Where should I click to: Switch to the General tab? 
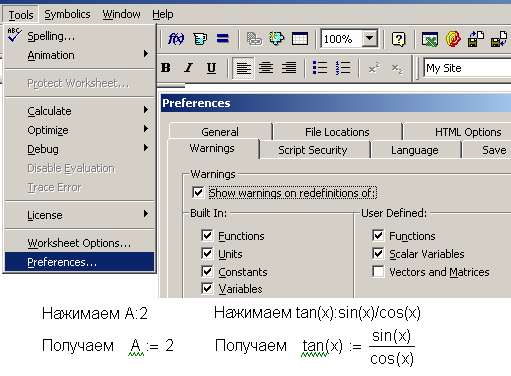click(x=220, y=132)
